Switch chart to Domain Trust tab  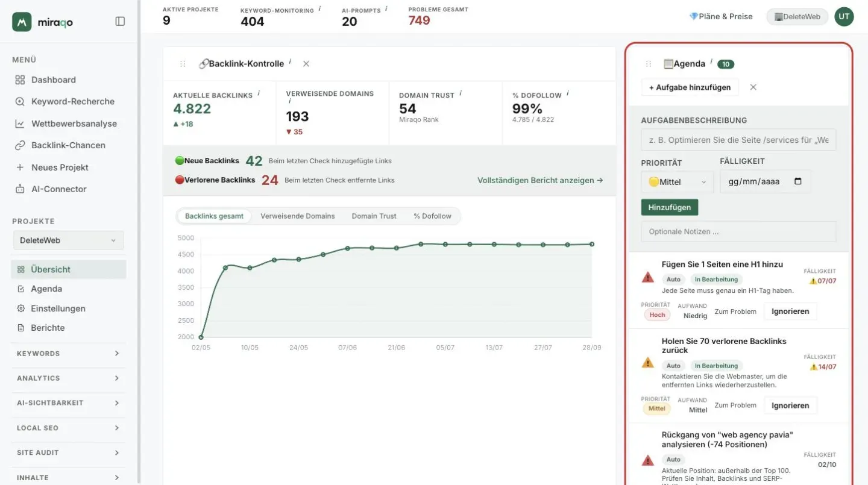click(374, 216)
